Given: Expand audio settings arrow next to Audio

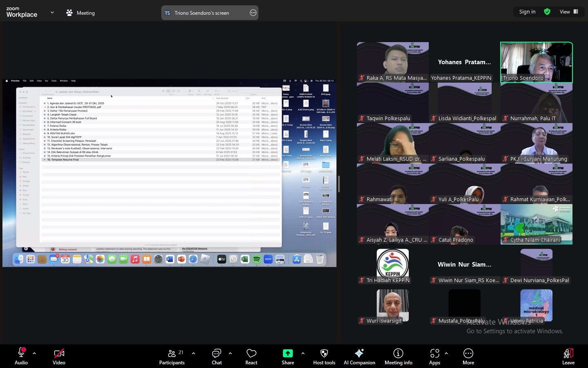Looking at the screenshot, I should point(34,353).
